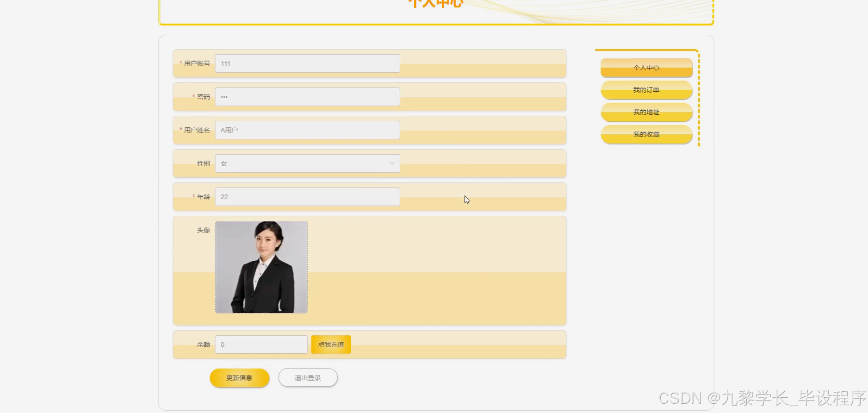Click the 头像 avatar photo thumbnail
The height and width of the screenshot is (413, 868).
(x=261, y=267)
